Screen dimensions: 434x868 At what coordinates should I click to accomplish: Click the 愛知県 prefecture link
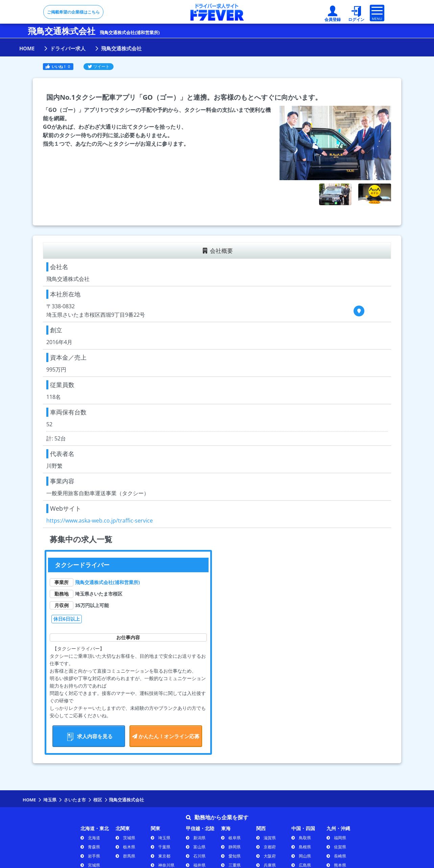[x=235, y=856]
